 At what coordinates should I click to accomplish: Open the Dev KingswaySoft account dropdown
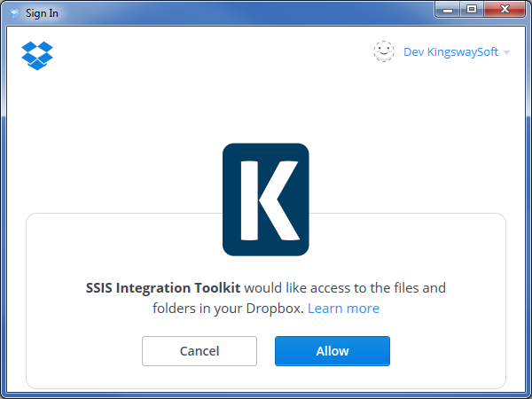(x=457, y=52)
